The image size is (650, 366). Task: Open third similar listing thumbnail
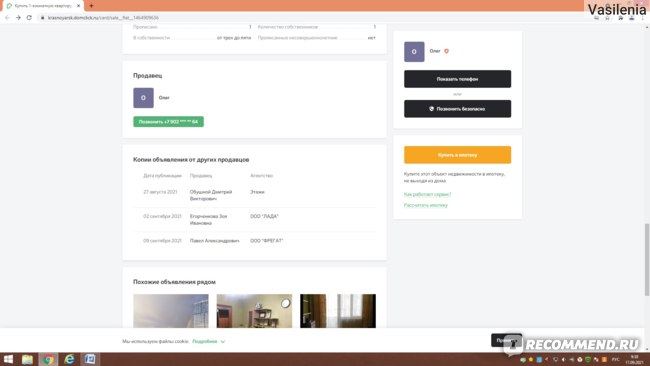click(338, 311)
